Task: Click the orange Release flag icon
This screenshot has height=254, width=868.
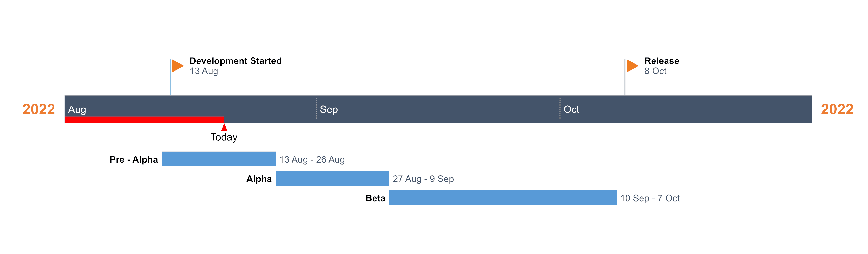Action: coord(632,66)
